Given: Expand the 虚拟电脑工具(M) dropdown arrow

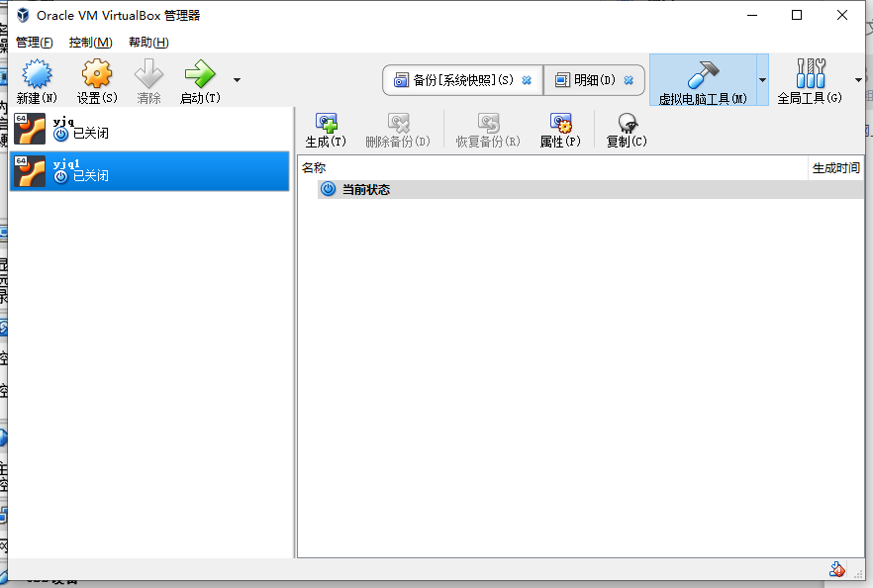Looking at the screenshot, I should tap(763, 80).
